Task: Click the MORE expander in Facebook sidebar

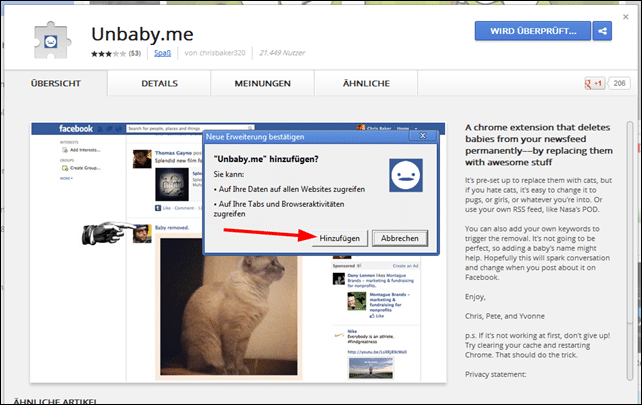Action: pos(66,179)
